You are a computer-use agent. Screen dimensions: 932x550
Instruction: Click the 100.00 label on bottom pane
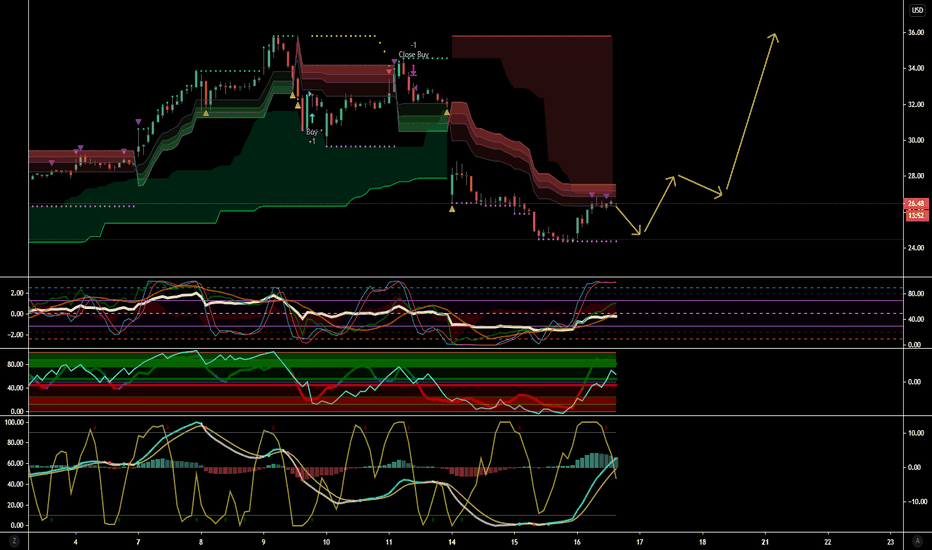[x=14, y=422]
